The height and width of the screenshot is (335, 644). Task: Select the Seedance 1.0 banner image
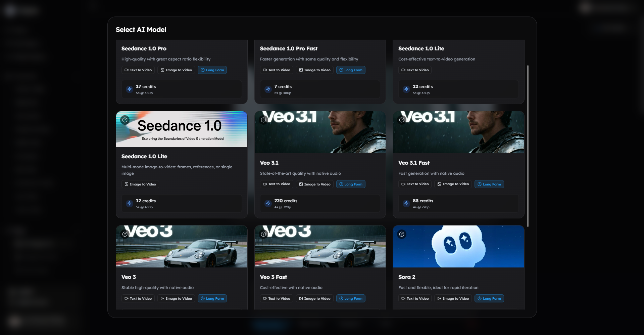point(182,129)
